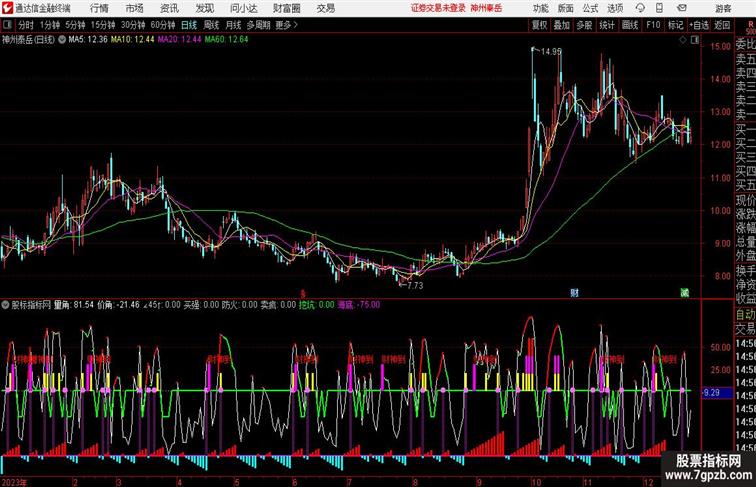This screenshot has width=756, height=487.
Task: Open the mobile phone icon in title bar
Action: pyautogui.click(x=660, y=8)
